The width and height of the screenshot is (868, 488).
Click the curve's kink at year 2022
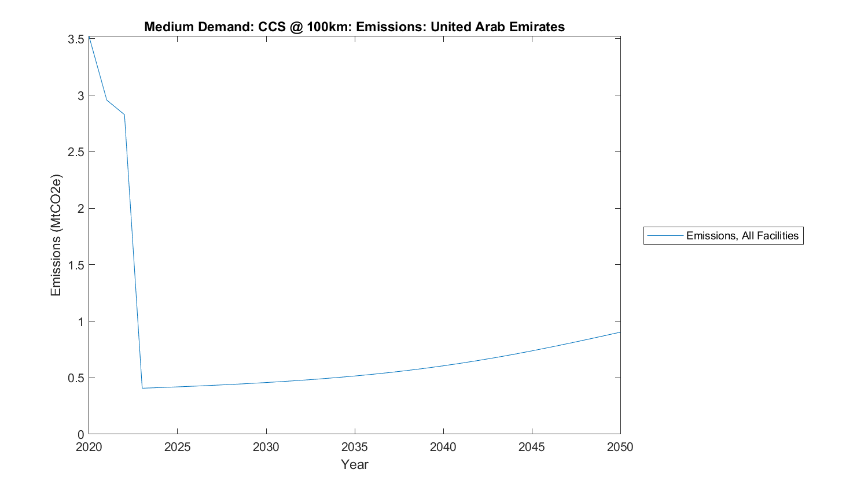click(x=124, y=114)
